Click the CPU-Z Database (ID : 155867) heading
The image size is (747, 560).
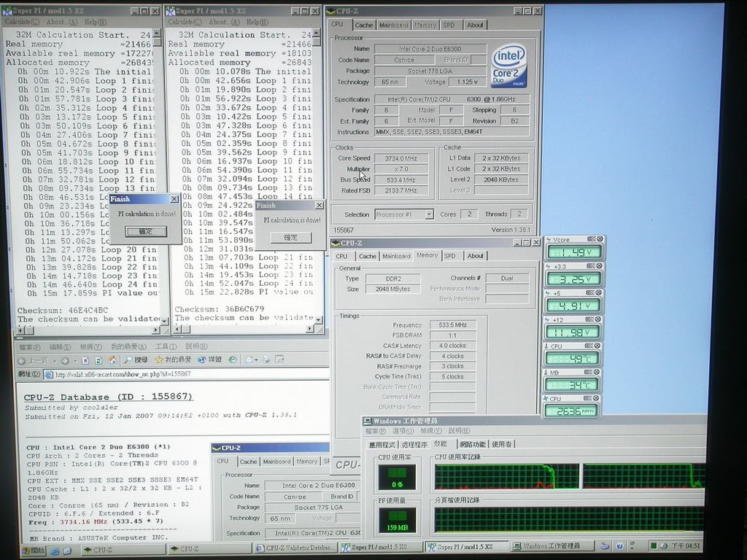click(x=108, y=397)
